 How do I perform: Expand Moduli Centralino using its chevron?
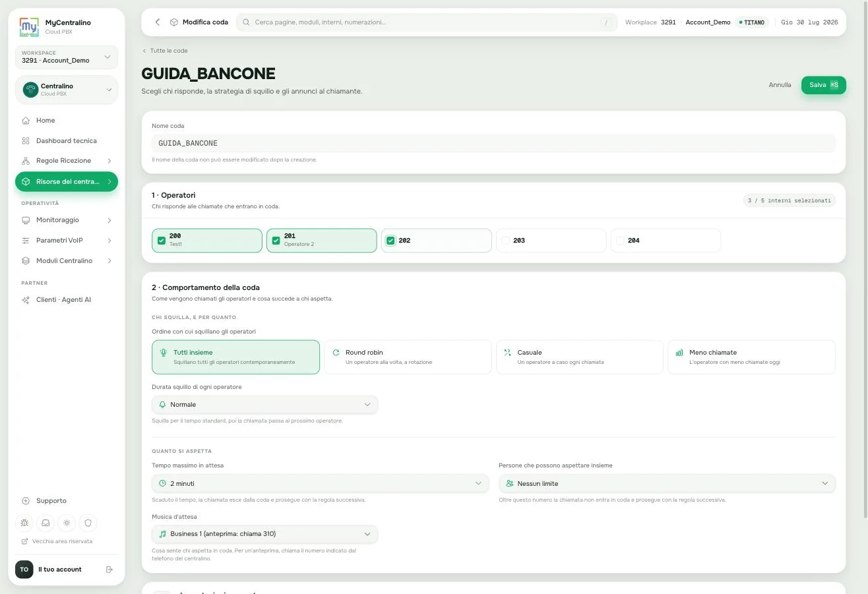[109, 261]
